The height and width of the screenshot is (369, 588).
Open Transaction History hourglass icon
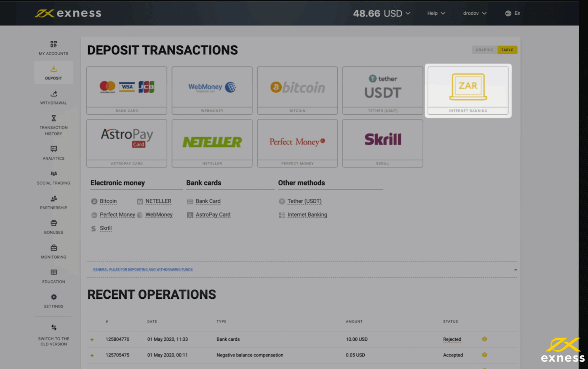(x=54, y=118)
